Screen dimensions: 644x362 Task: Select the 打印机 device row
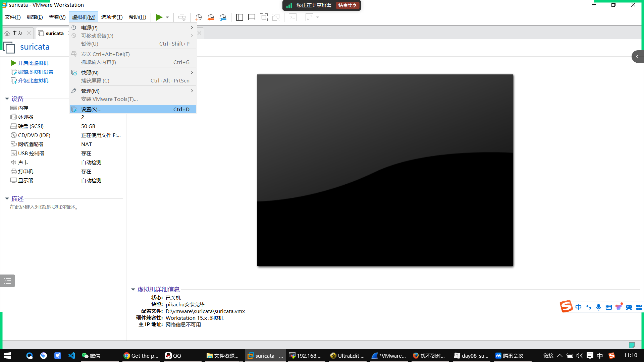[65, 171]
